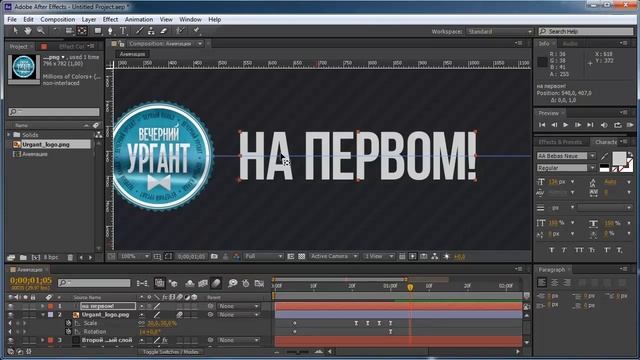Hide layer 3 'Второй' eye toggle
Screen dimensions: 640x360
tap(11, 340)
